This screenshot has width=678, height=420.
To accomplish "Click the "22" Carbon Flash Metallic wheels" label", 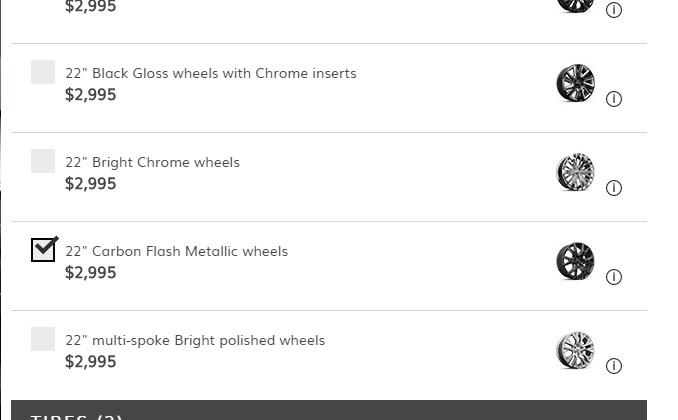I will (176, 251).
